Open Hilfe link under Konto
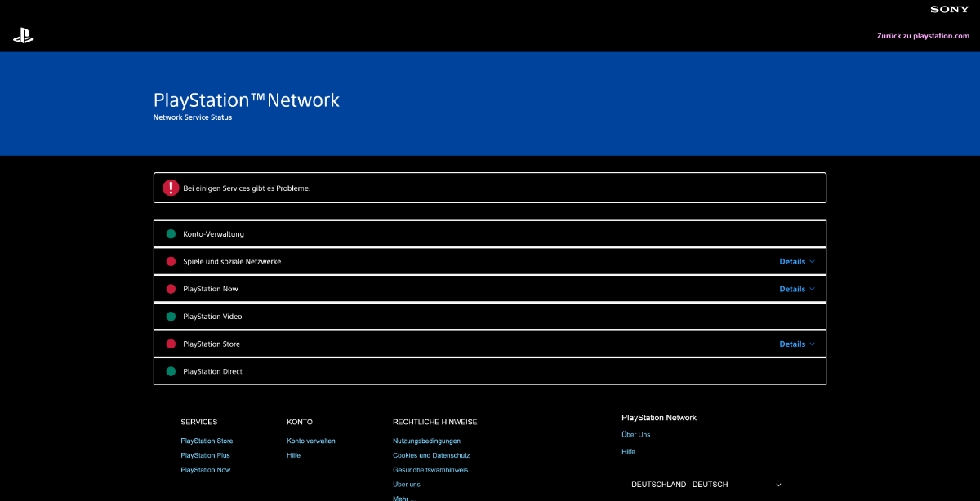This screenshot has width=980, height=501. [x=294, y=455]
